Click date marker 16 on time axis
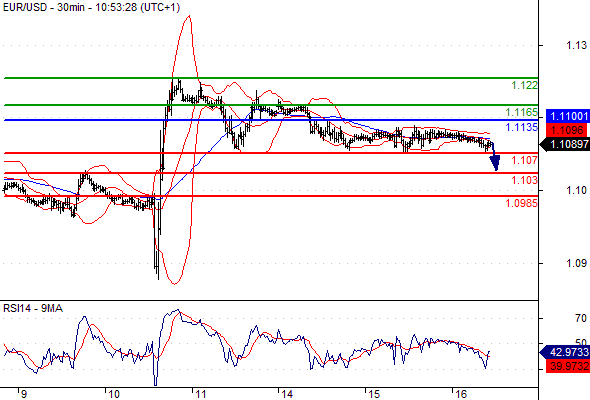This screenshot has width=590, height=400. click(461, 394)
